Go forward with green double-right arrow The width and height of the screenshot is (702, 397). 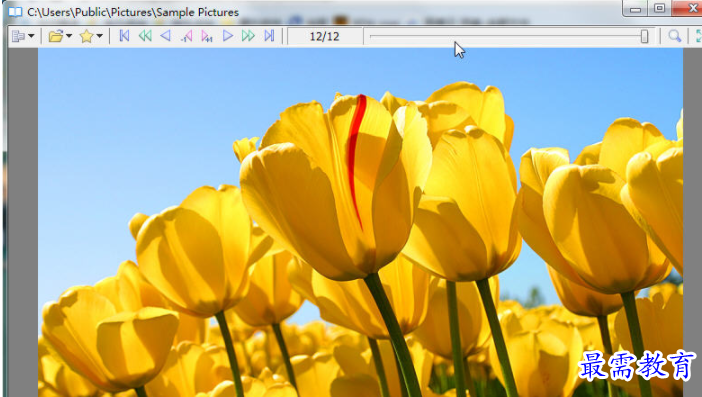(x=248, y=36)
